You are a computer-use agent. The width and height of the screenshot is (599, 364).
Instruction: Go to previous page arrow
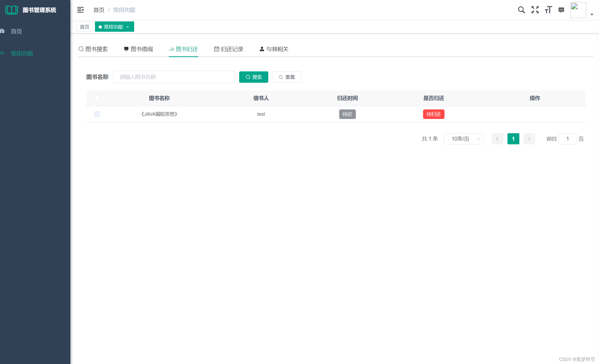click(x=497, y=139)
